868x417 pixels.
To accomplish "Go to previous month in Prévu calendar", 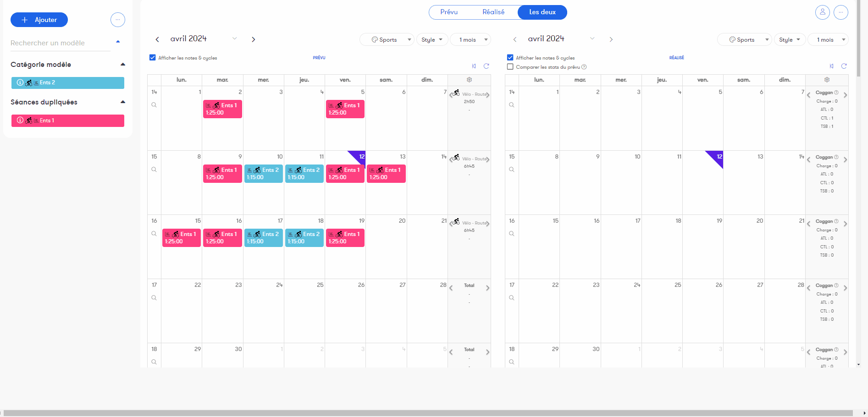I will pyautogui.click(x=157, y=39).
